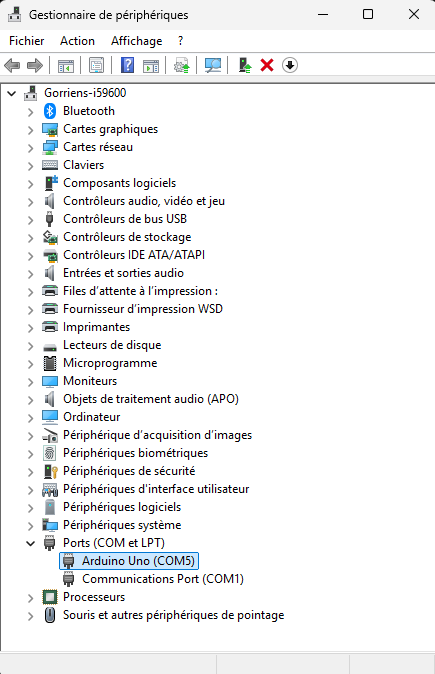The image size is (435, 674).
Task: Minimize the Gestionnaire de périphériques window
Action: pos(323,14)
